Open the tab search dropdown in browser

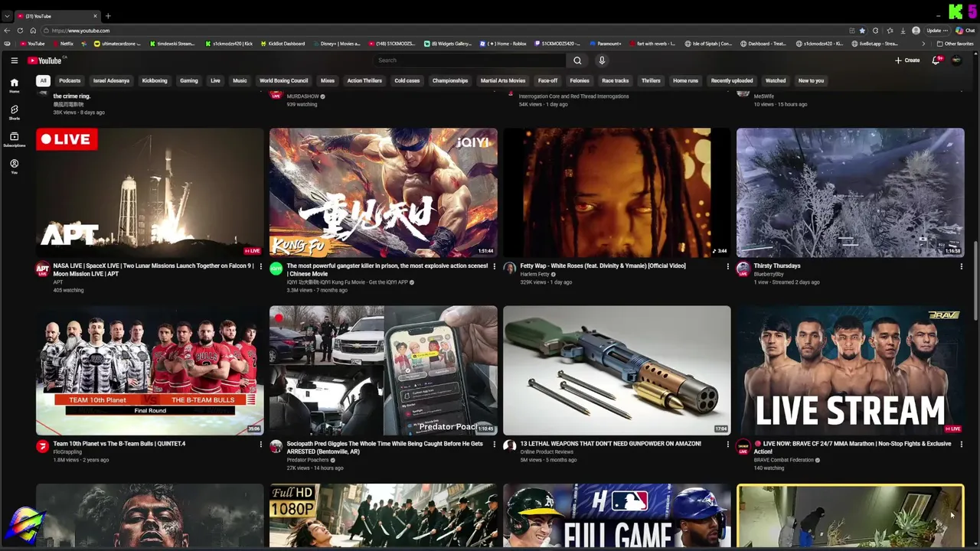pos(7,15)
